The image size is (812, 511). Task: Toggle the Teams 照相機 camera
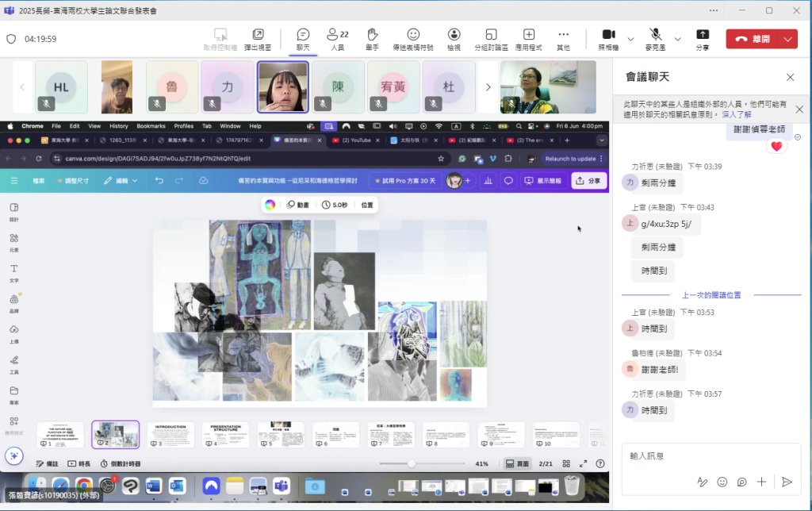pyautogui.click(x=608, y=40)
